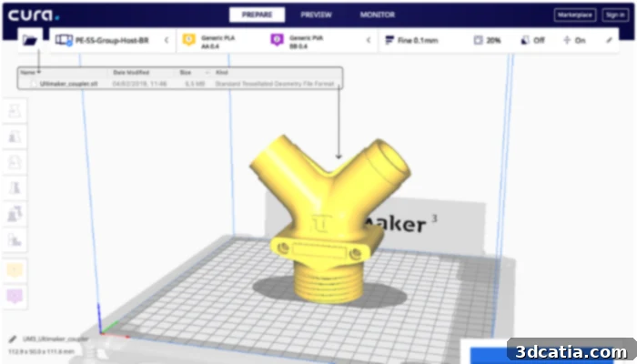The width and height of the screenshot is (637, 364).
Task: Click the adhesion On icon
Action: pyautogui.click(x=567, y=40)
